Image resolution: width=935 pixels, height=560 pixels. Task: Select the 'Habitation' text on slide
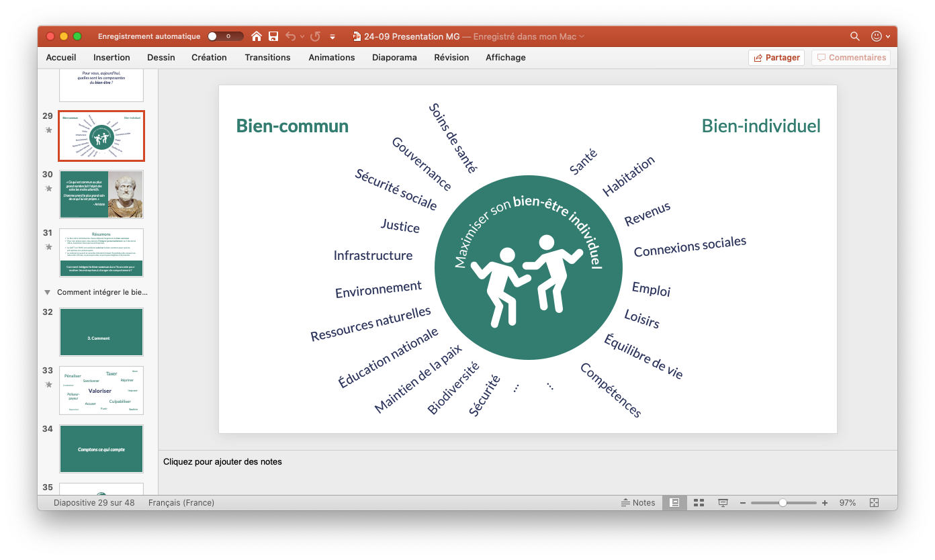coord(629,177)
